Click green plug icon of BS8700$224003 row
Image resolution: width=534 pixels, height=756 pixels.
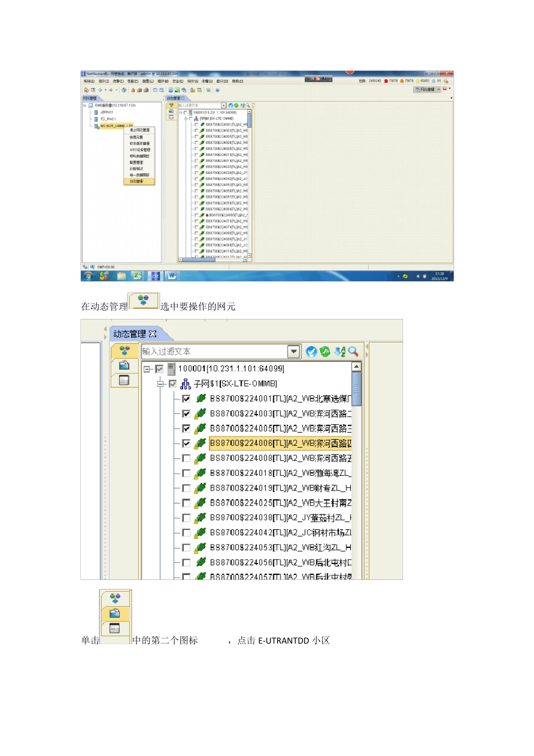[x=200, y=413]
